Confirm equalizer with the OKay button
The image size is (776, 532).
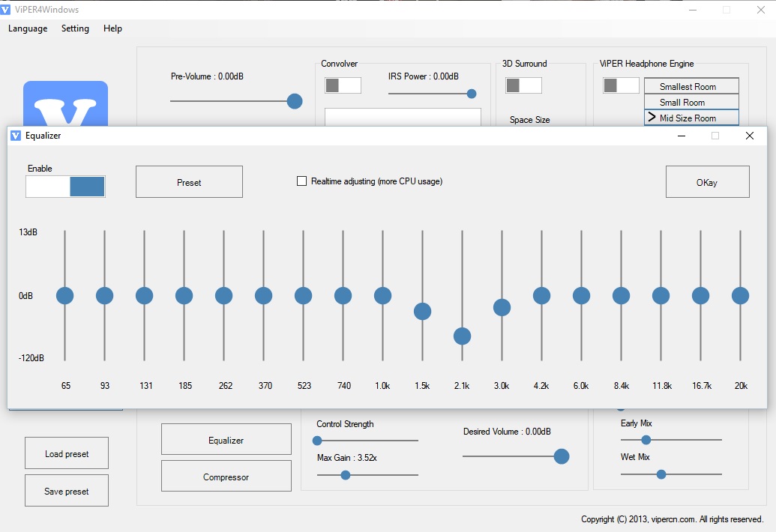pyautogui.click(x=708, y=182)
